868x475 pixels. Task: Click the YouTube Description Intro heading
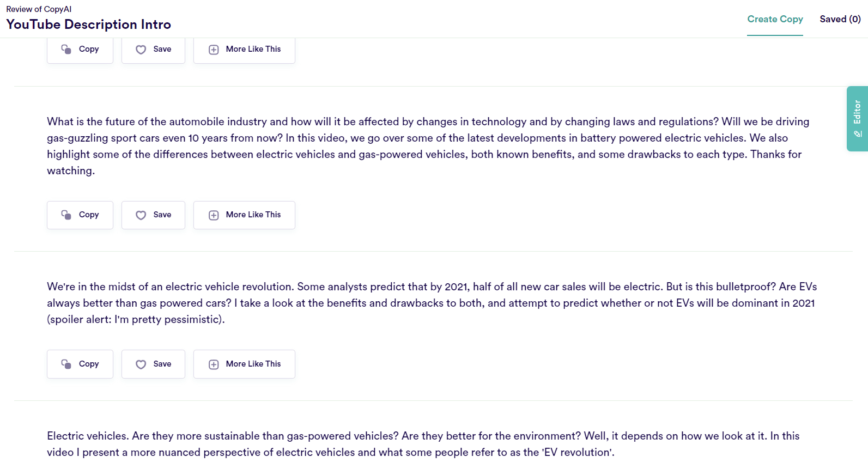click(x=89, y=25)
